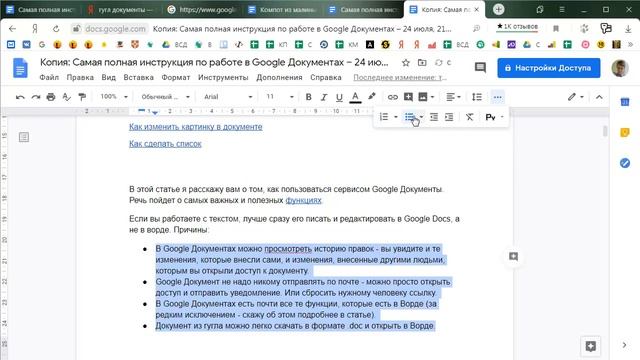Click the document title to rename
Screen dimensions: 640x360
[x=214, y=62]
